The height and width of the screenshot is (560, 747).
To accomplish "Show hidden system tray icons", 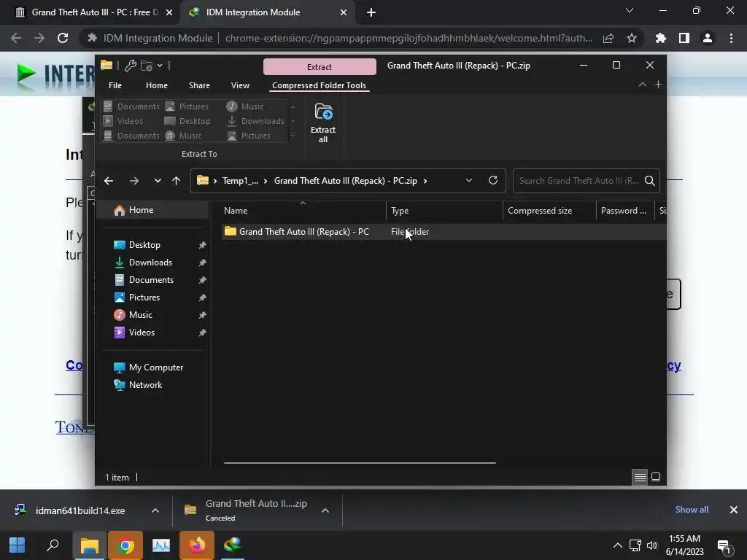I will (x=617, y=545).
